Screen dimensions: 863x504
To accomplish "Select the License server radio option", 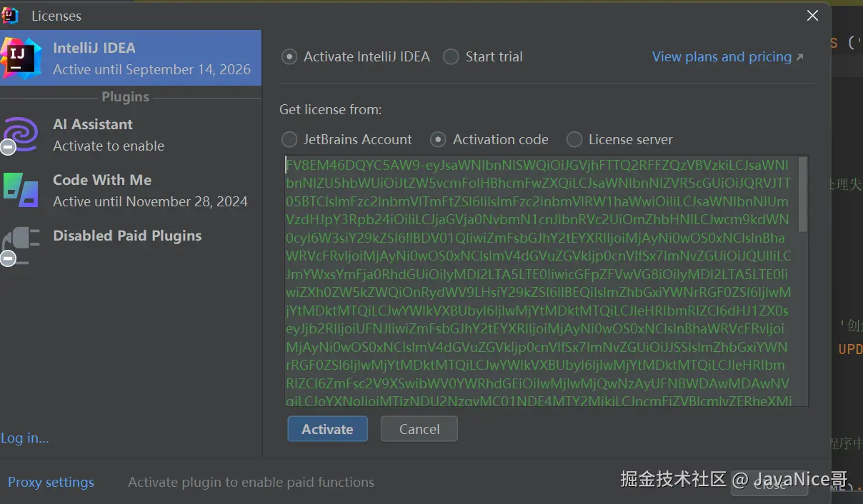I will coord(574,139).
